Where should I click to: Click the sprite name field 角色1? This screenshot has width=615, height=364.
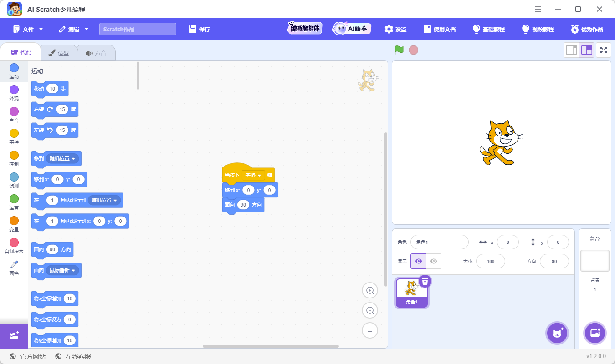click(439, 242)
